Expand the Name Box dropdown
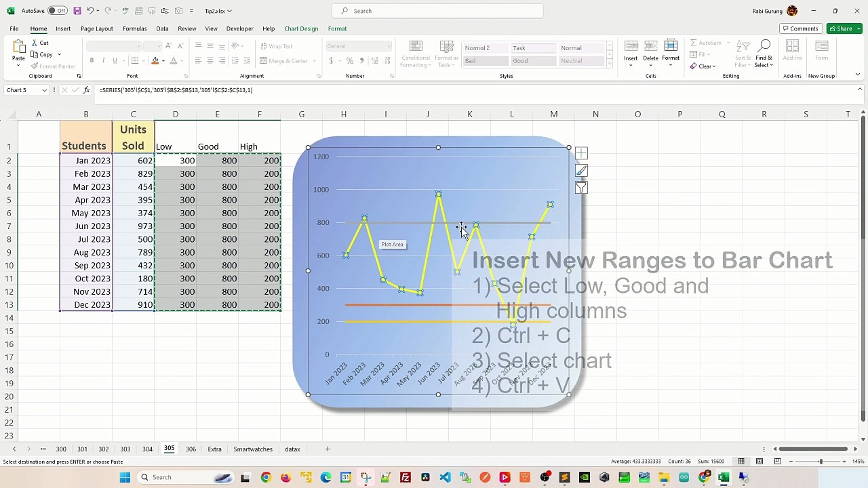 click(45, 90)
